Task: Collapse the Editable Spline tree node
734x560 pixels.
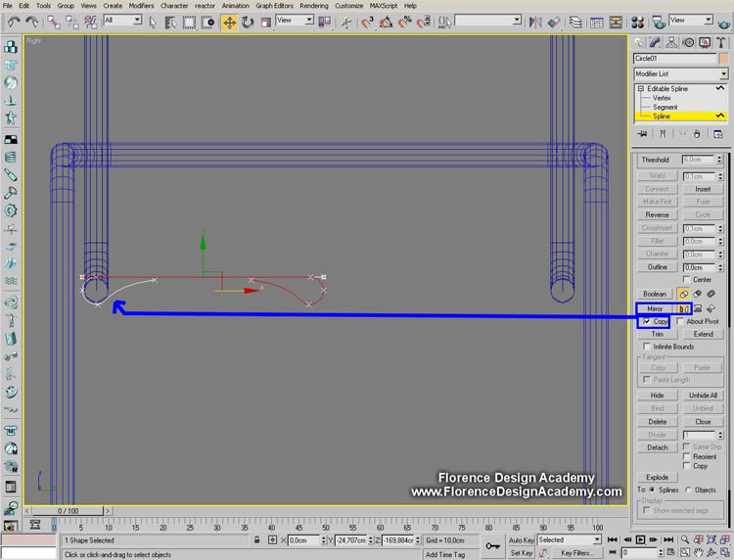Action: [x=641, y=89]
